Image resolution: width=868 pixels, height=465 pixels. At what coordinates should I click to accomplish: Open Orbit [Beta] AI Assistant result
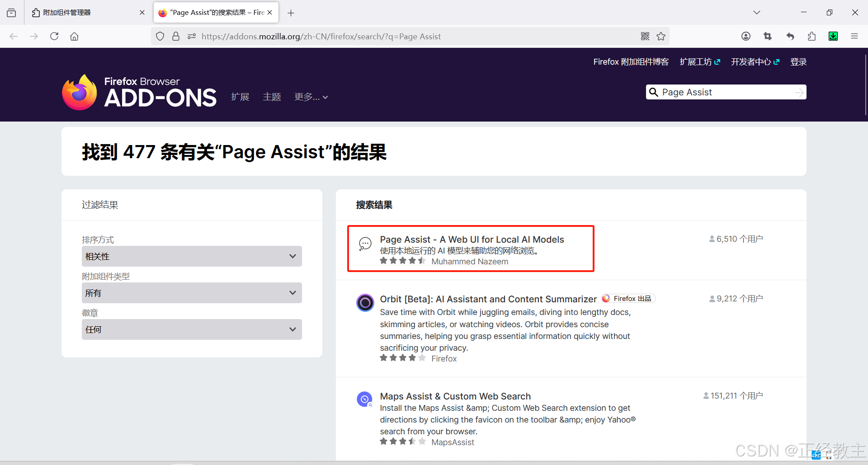488,299
